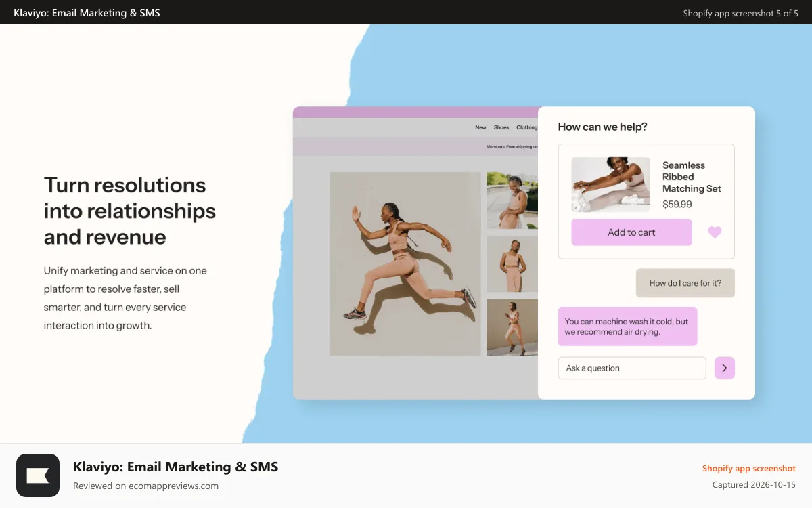Click the footer 'Klaviyo: Email Marketing & SMS' title

(176, 467)
